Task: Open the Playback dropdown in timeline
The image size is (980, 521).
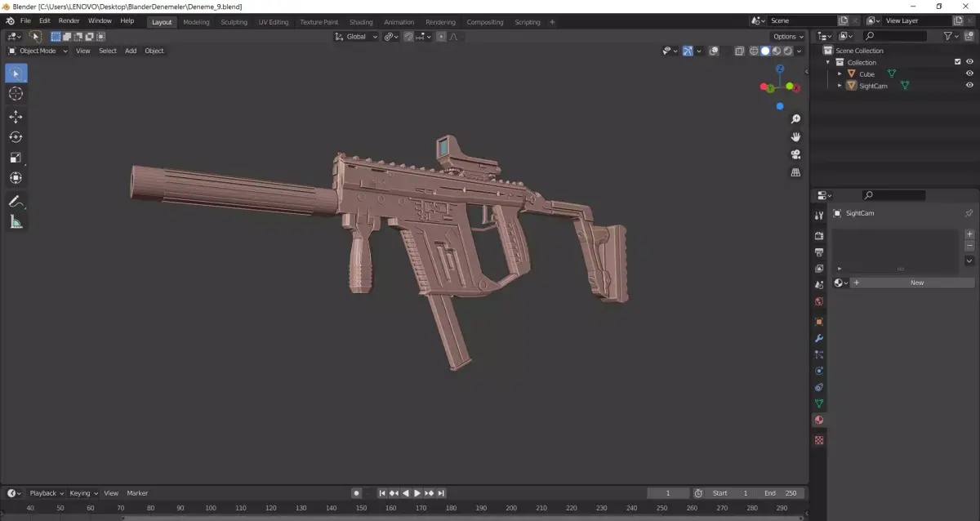Action: (x=46, y=493)
